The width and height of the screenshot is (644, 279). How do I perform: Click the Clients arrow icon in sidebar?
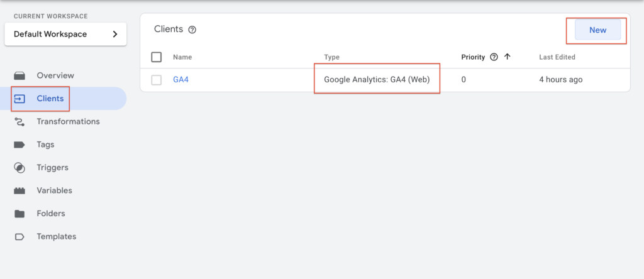19,99
